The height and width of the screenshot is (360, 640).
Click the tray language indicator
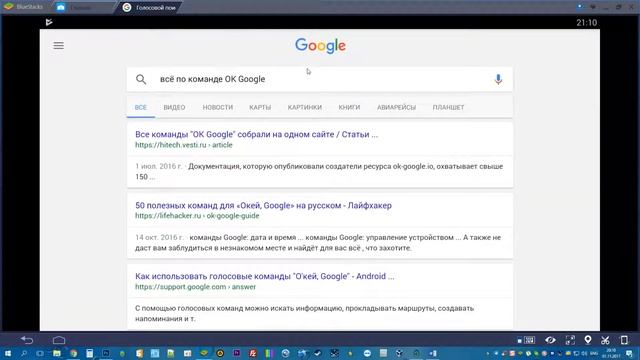(x=594, y=353)
